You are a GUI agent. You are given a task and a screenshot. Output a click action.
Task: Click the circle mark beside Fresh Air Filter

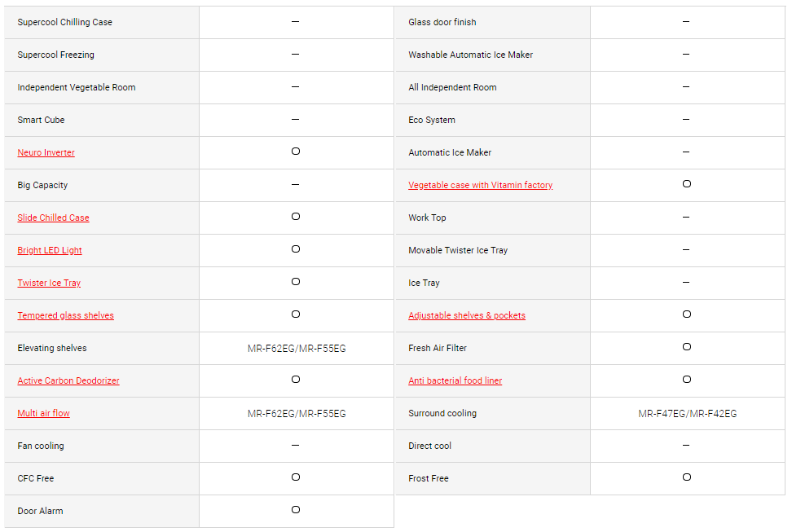coord(687,346)
